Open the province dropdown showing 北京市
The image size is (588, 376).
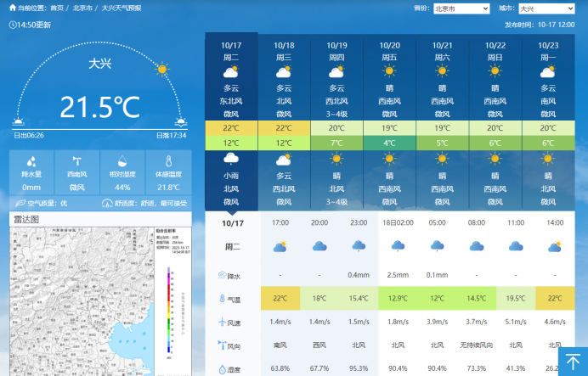461,8
